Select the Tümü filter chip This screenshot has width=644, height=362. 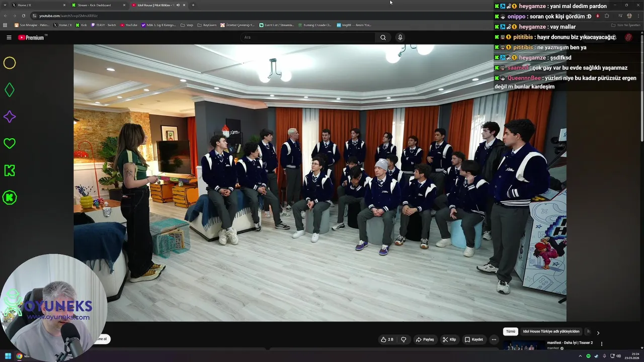[511, 331]
